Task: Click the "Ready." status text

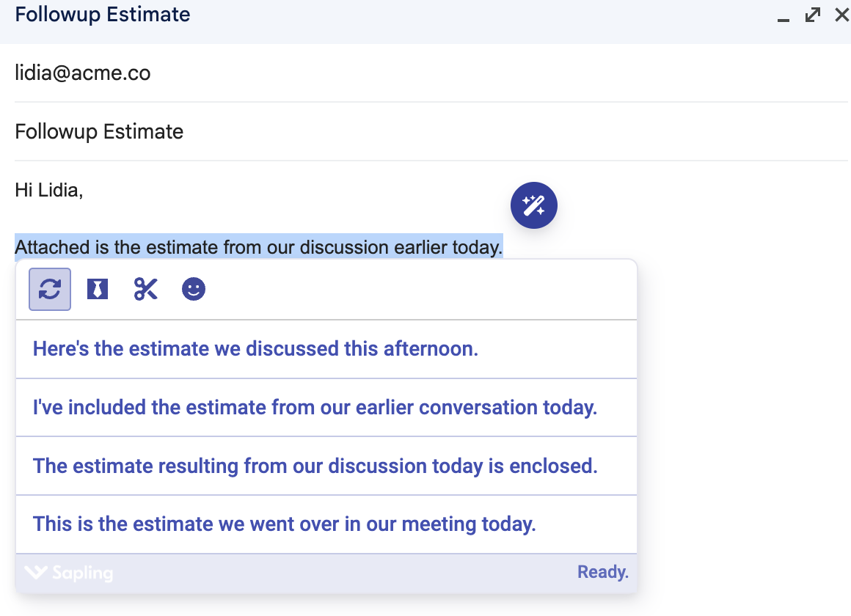Action: point(602,572)
